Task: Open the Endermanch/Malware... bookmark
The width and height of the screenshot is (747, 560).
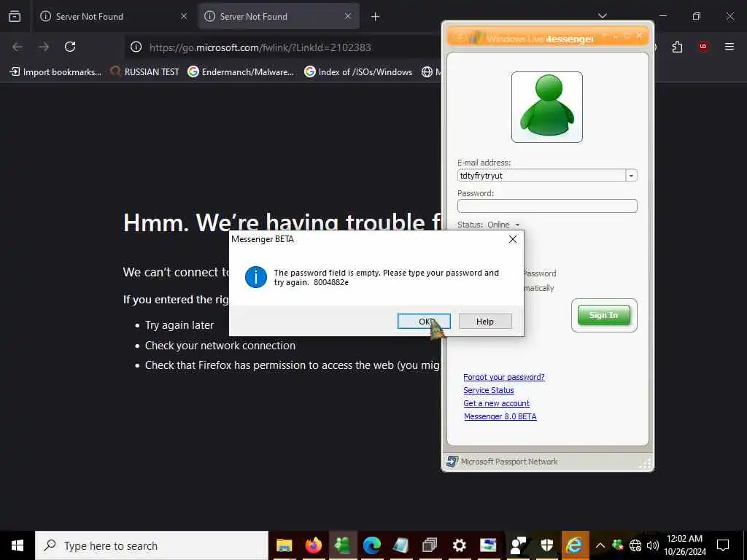Action: click(241, 72)
